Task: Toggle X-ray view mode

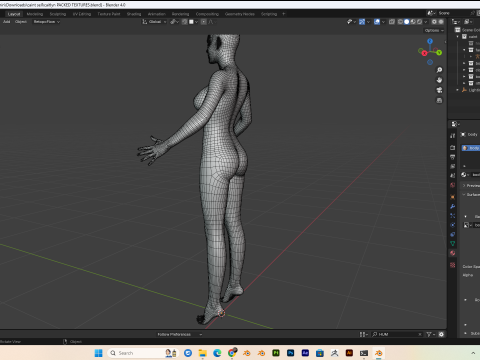Action: point(392,22)
